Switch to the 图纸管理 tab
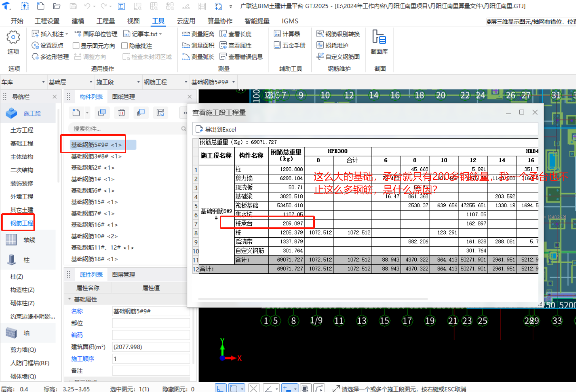 pos(124,97)
